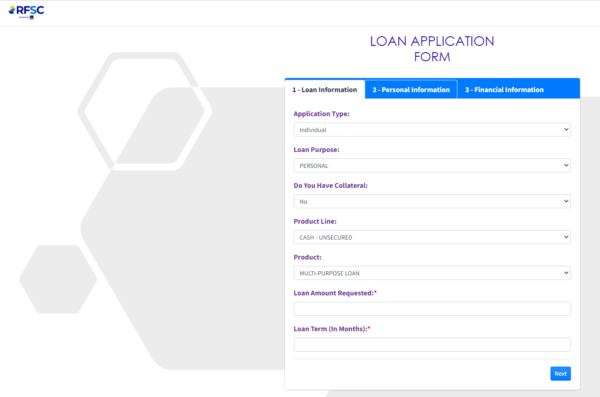Open the Loan Information tab
Viewport: 600px width, 397px height.
pos(325,90)
